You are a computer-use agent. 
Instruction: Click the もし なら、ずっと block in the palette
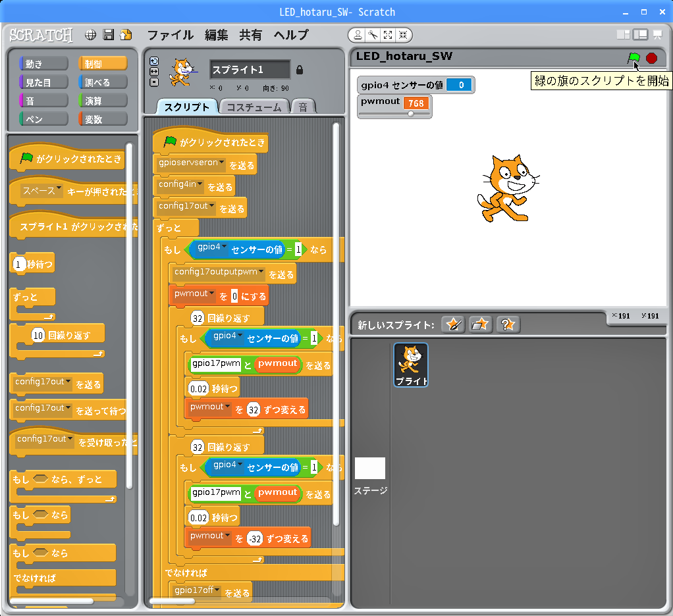coord(63,486)
